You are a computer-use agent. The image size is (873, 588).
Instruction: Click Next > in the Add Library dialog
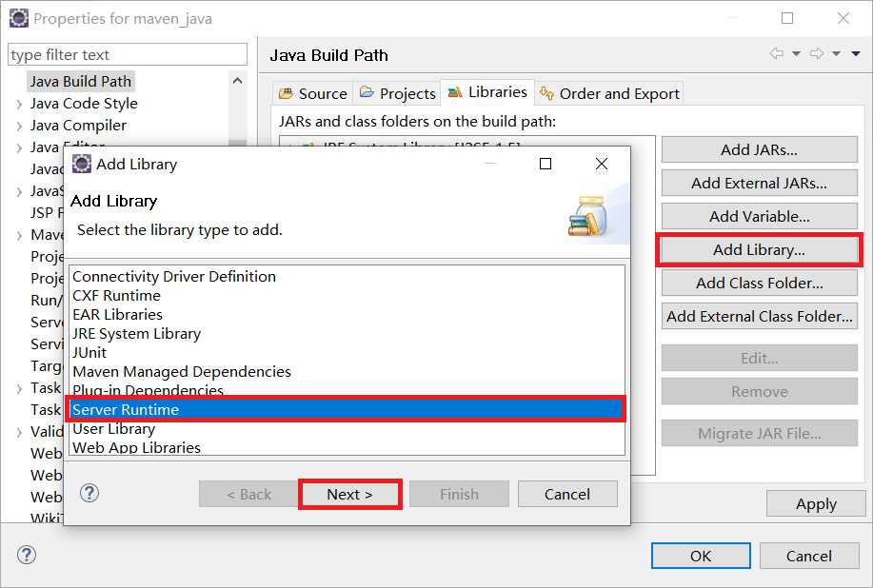point(349,494)
